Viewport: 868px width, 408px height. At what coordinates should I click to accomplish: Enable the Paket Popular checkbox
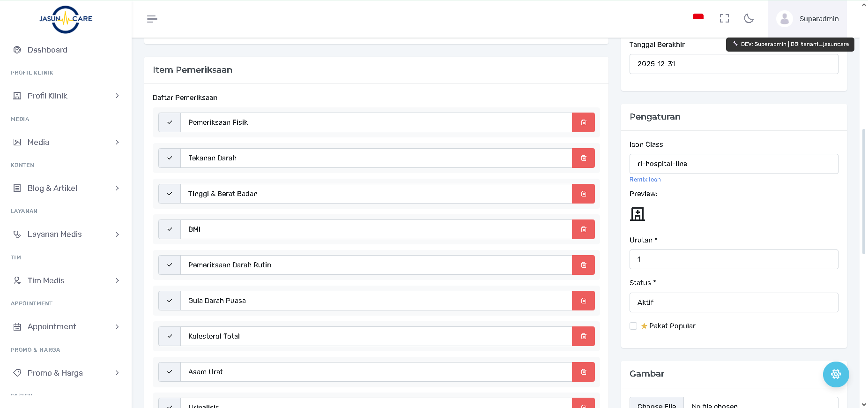pyautogui.click(x=633, y=326)
